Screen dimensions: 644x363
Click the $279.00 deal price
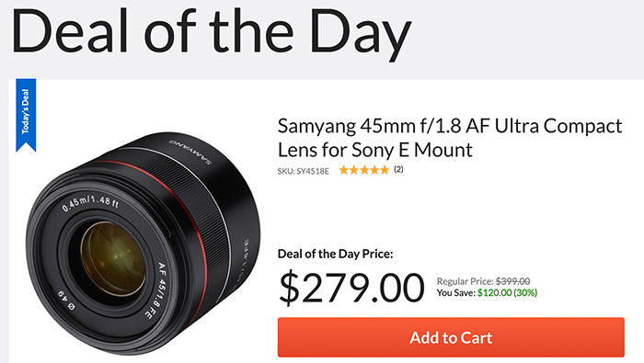[x=351, y=288]
